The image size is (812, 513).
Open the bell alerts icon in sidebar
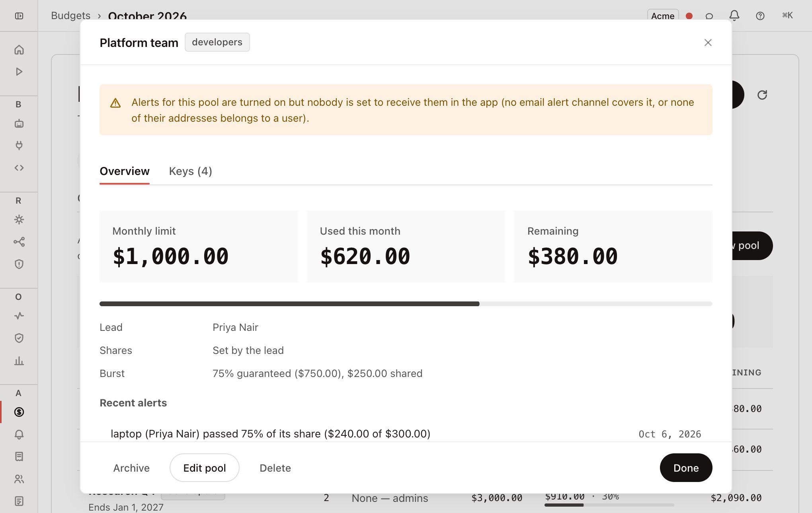click(x=19, y=434)
